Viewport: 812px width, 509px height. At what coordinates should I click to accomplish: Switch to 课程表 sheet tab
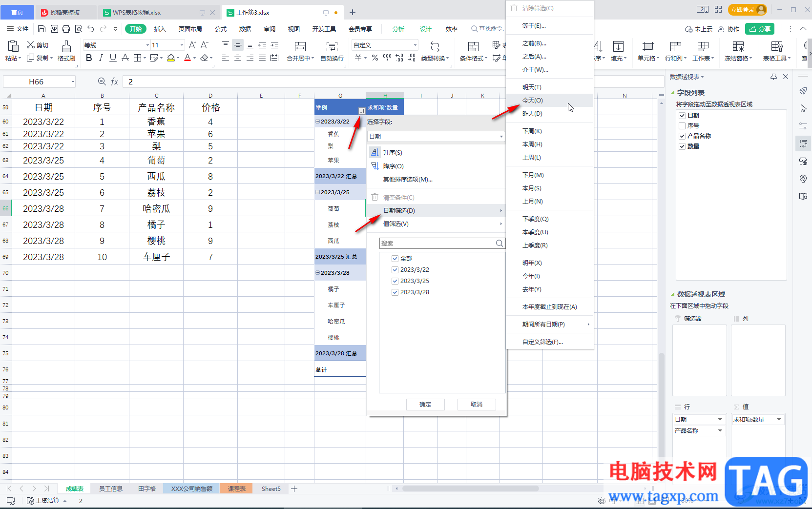[236, 489]
